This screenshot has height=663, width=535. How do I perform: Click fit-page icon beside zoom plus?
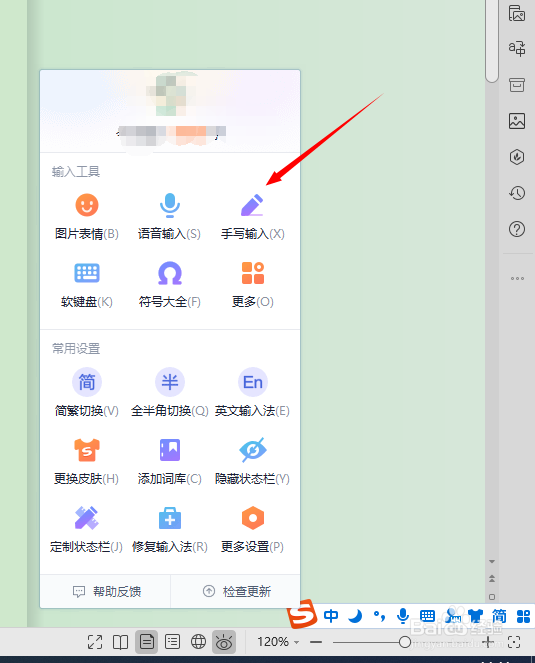click(514, 642)
